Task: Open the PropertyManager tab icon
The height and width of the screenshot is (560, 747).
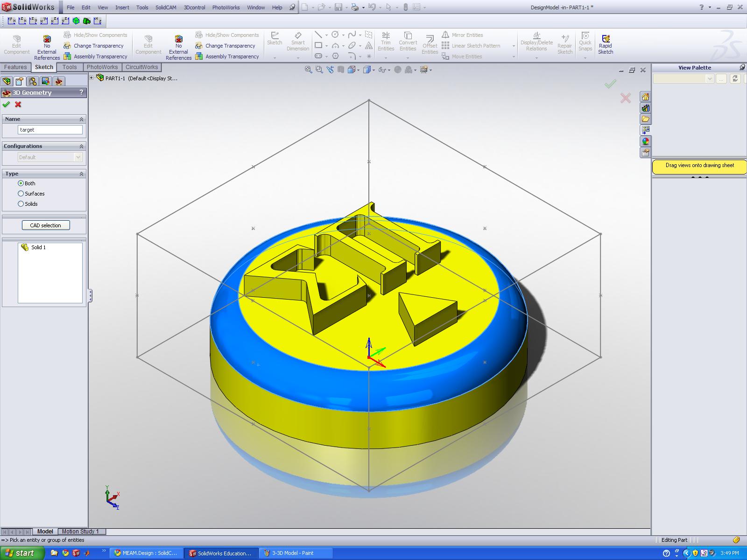Action: click(x=20, y=81)
